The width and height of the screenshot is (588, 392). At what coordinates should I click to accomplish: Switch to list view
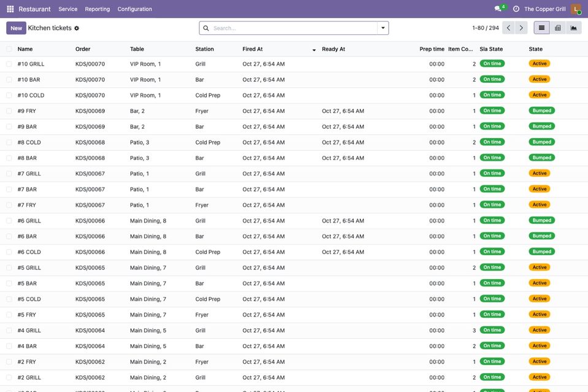541,28
